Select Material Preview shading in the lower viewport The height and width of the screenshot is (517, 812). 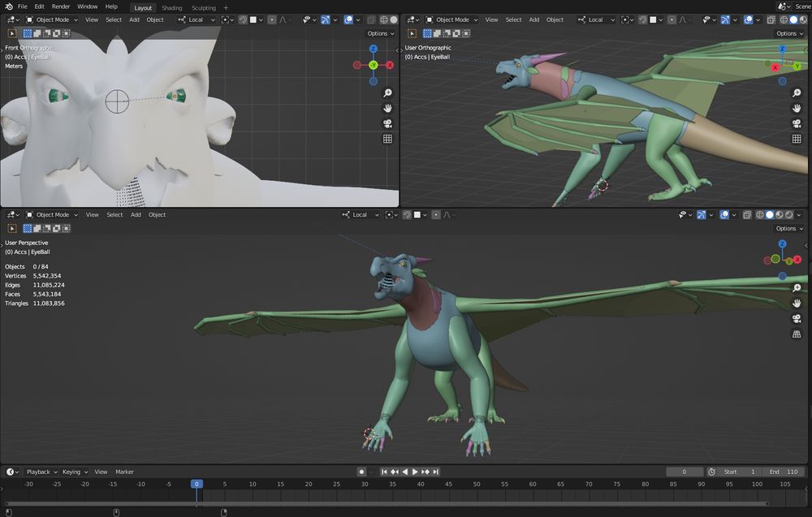pos(779,214)
